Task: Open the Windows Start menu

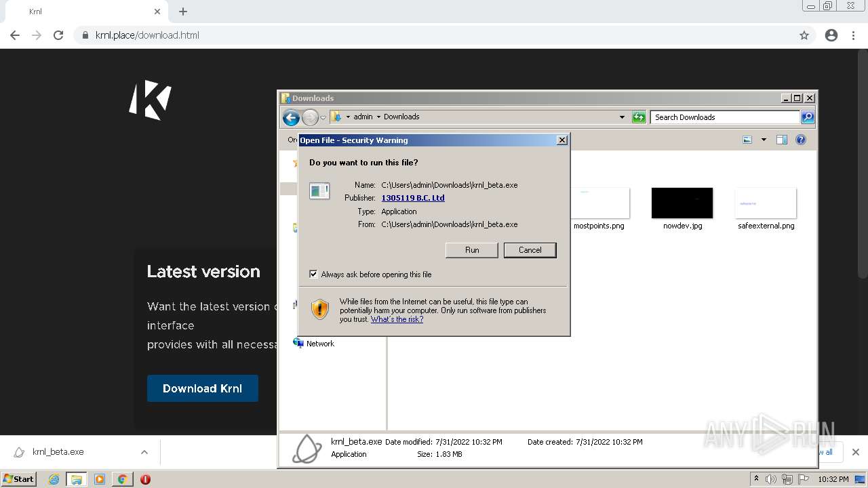Action: pos(18,479)
